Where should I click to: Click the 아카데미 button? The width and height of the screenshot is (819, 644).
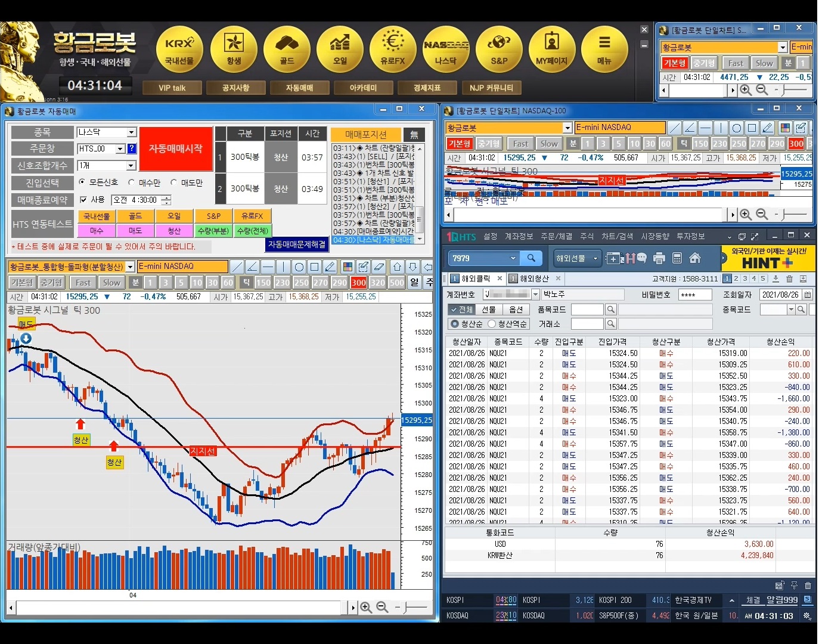(x=363, y=88)
